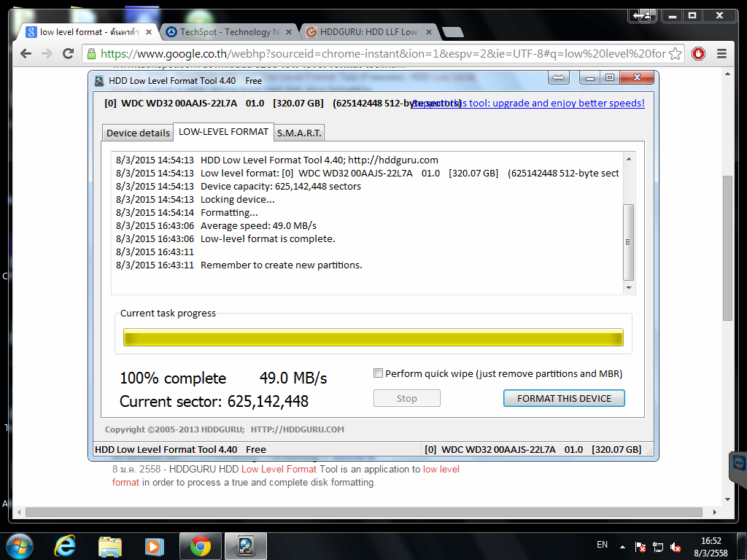
Task: Click the Chrome forward arrow
Action: tap(47, 53)
